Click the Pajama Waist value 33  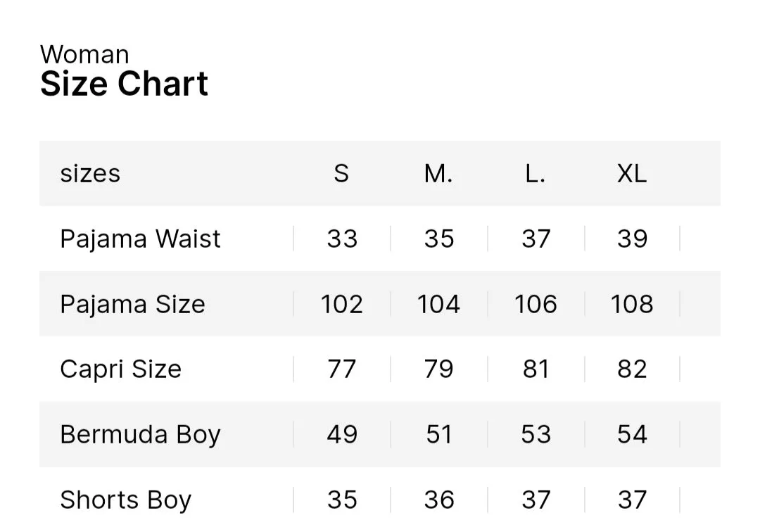pos(342,239)
